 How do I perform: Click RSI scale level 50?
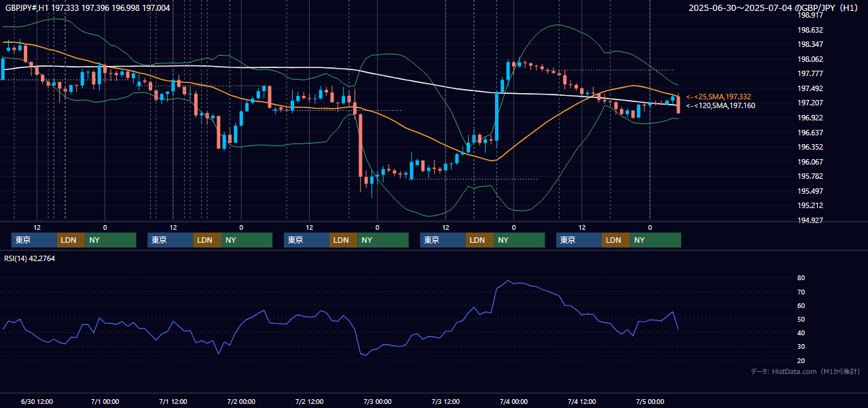coord(801,319)
